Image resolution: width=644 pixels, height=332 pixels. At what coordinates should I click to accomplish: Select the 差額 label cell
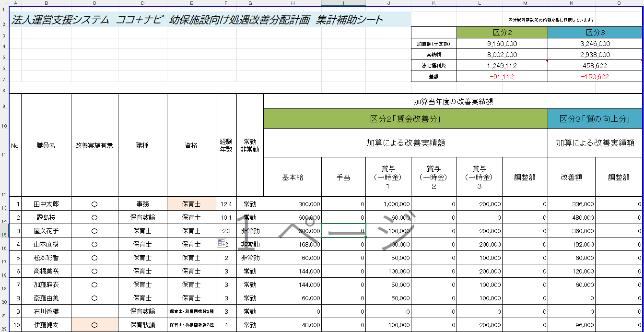pos(434,77)
